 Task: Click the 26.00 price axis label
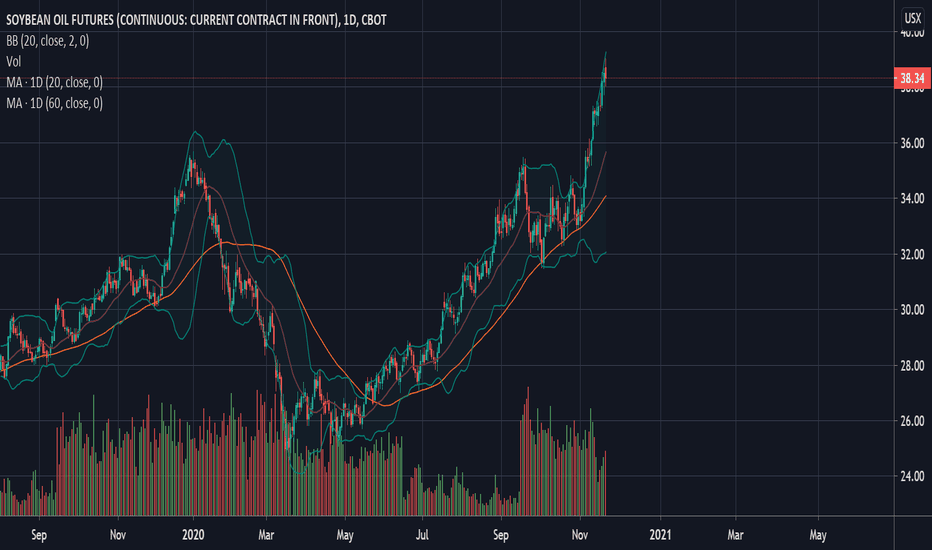912,420
